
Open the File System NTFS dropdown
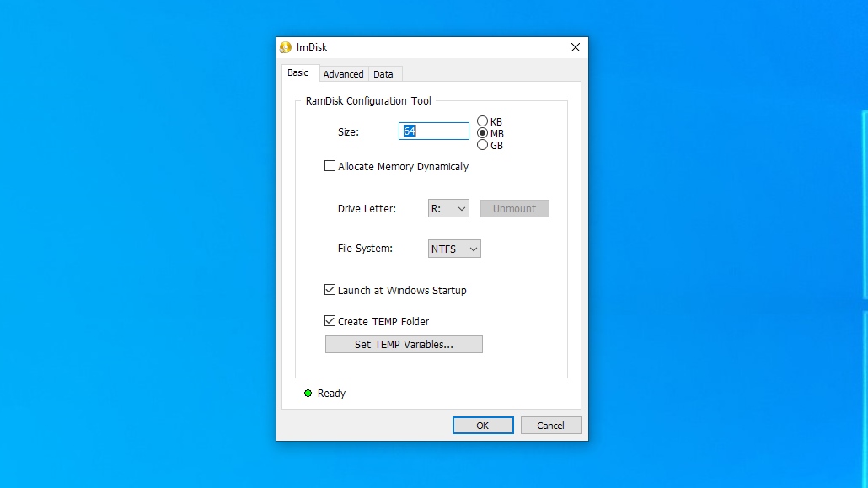[454, 249]
